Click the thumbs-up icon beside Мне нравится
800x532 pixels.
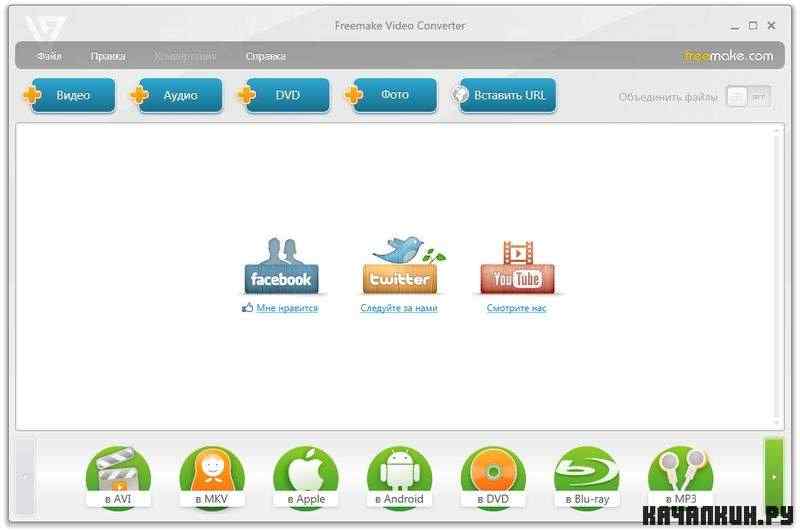coord(247,308)
